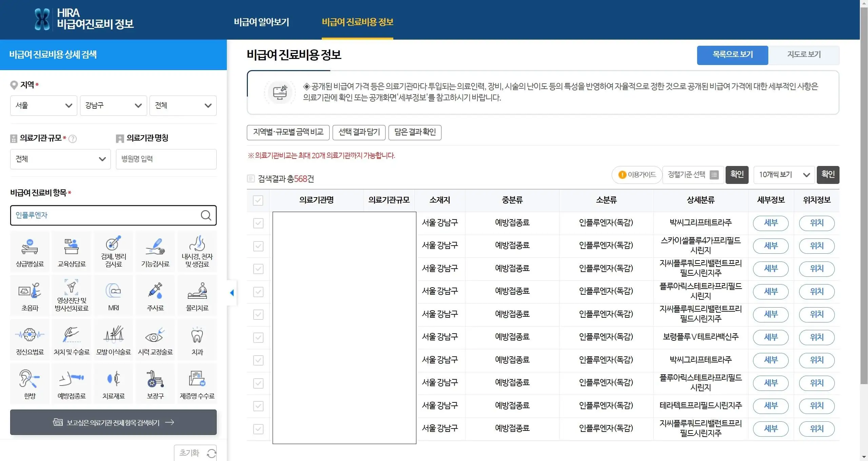Open the 10개씩 보기 results-per-page dropdown
This screenshot has height=461, width=868.
784,175
